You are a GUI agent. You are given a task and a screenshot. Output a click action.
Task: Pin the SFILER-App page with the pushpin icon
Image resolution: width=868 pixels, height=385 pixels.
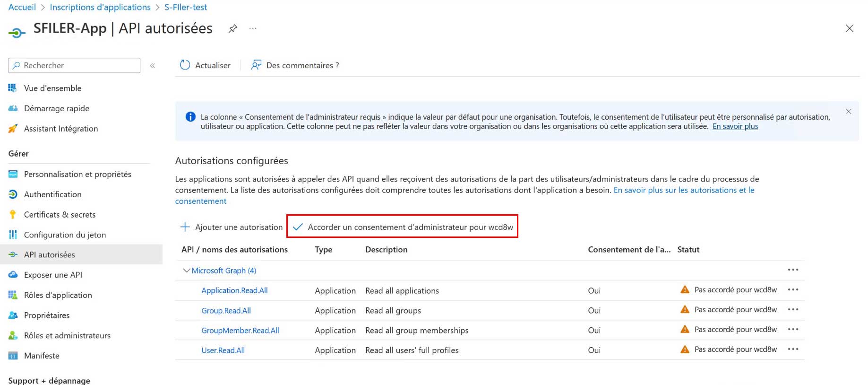(x=232, y=29)
